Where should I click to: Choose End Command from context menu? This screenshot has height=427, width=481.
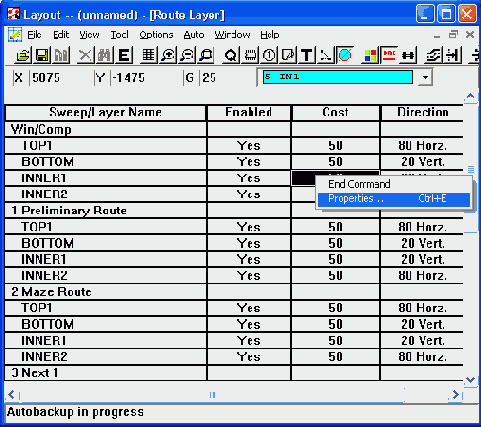point(394,184)
